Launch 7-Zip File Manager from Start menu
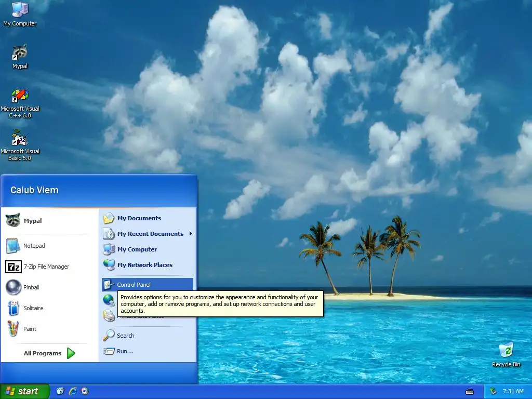Image resolution: width=532 pixels, height=399 pixels. click(47, 267)
